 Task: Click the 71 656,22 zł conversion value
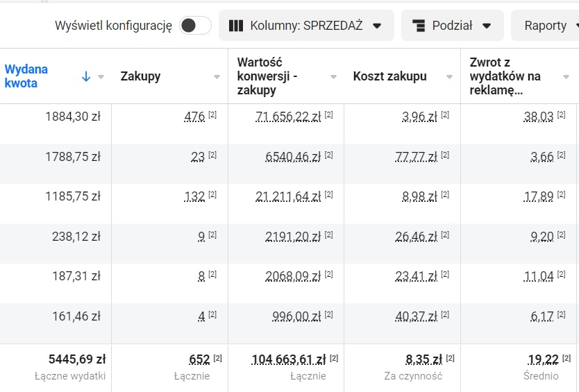pyautogui.click(x=287, y=117)
